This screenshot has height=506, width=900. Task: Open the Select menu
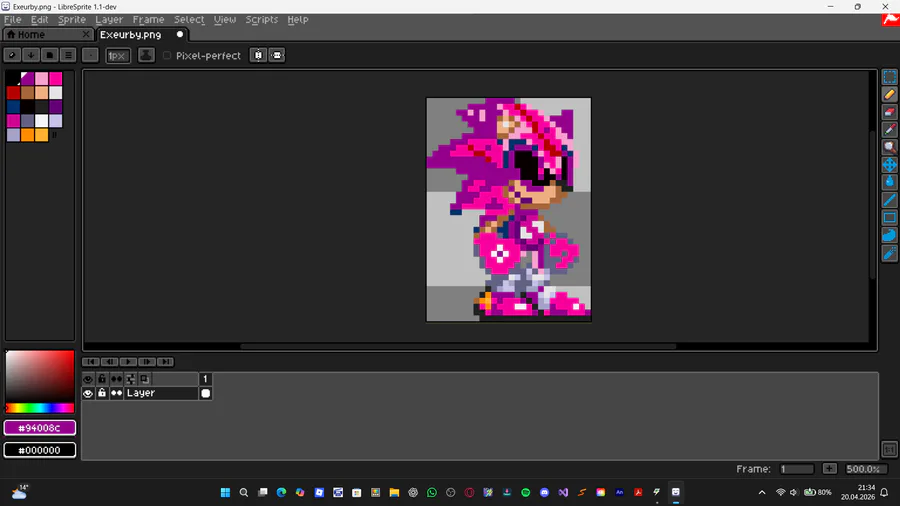[189, 20]
